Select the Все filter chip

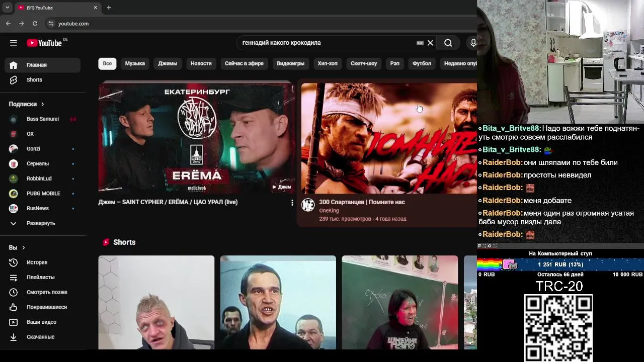tap(107, 63)
